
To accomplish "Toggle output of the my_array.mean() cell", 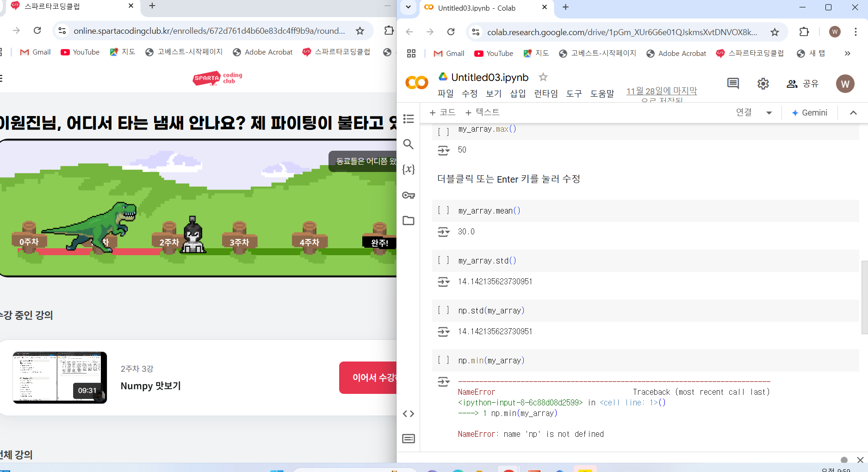I will coord(443,232).
